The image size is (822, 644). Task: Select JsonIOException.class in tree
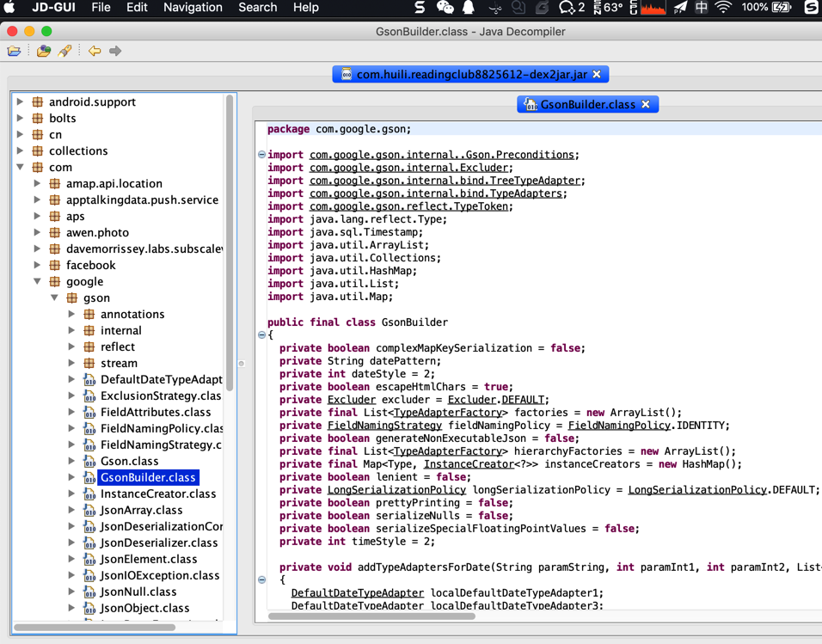coord(160,575)
